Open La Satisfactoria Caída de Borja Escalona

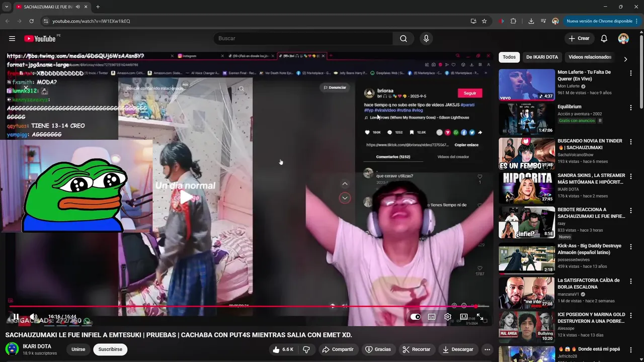pyautogui.click(x=589, y=284)
